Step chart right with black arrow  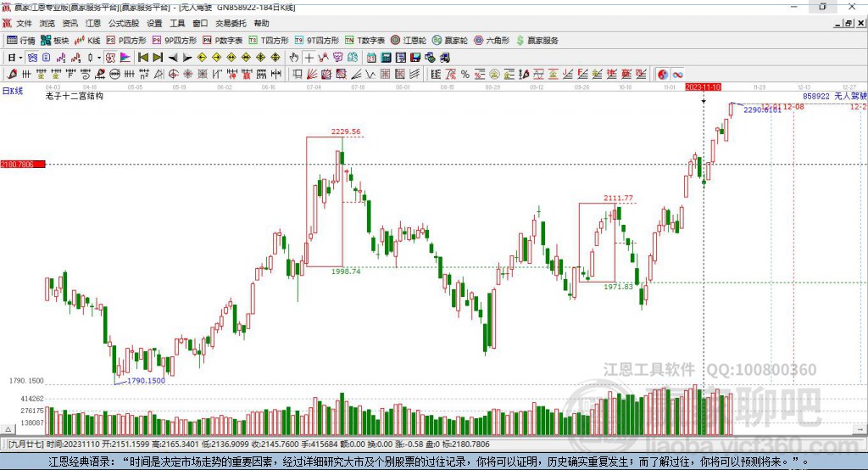point(187,58)
